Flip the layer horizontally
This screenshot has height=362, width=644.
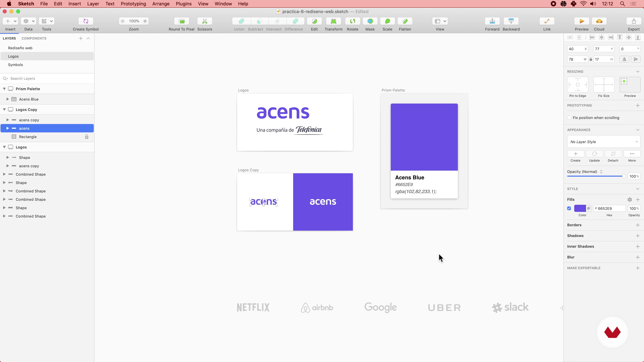click(624, 59)
